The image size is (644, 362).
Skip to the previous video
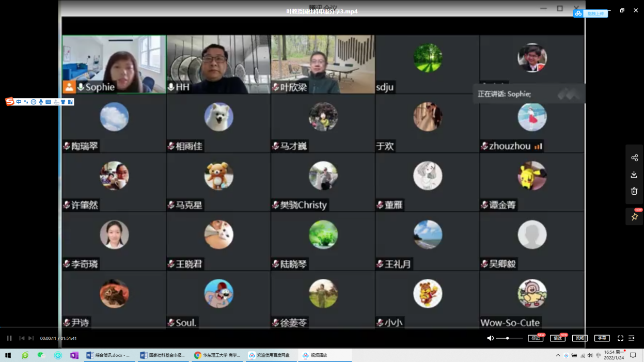coord(22,338)
